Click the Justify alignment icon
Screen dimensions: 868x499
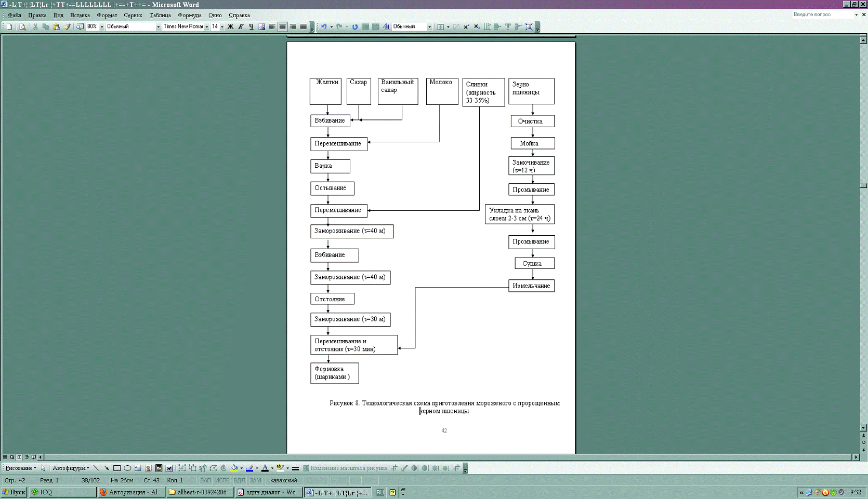tap(303, 26)
